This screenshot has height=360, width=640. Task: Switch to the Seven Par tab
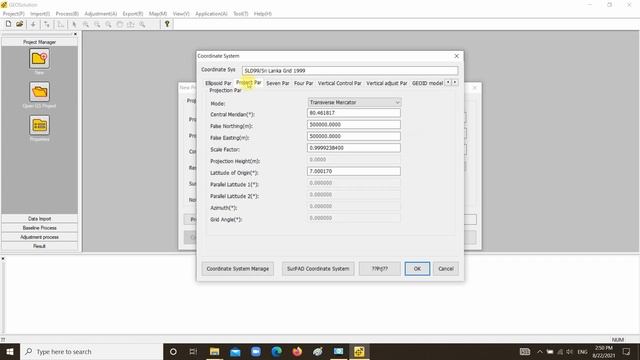[x=278, y=83]
